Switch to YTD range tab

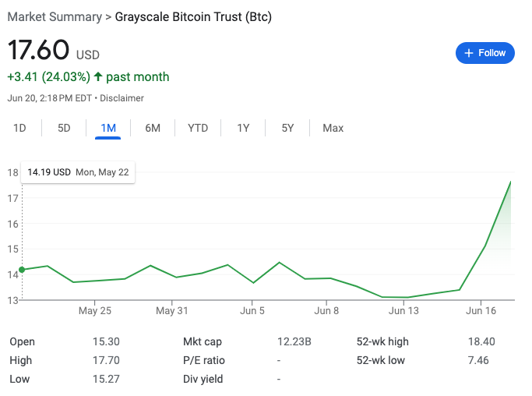pos(198,128)
